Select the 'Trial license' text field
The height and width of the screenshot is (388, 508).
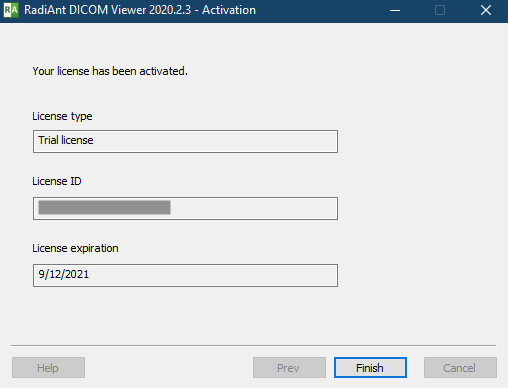click(185, 141)
